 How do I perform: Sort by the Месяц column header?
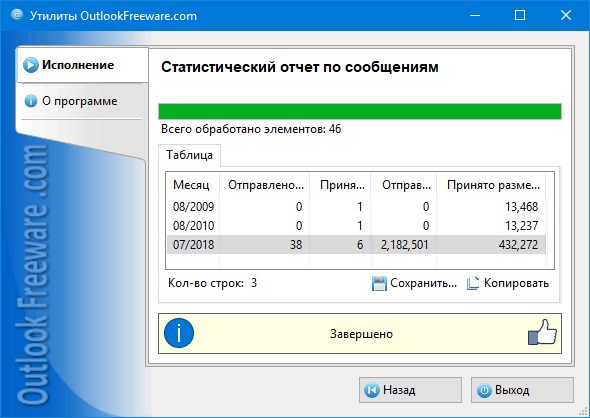(x=193, y=185)
